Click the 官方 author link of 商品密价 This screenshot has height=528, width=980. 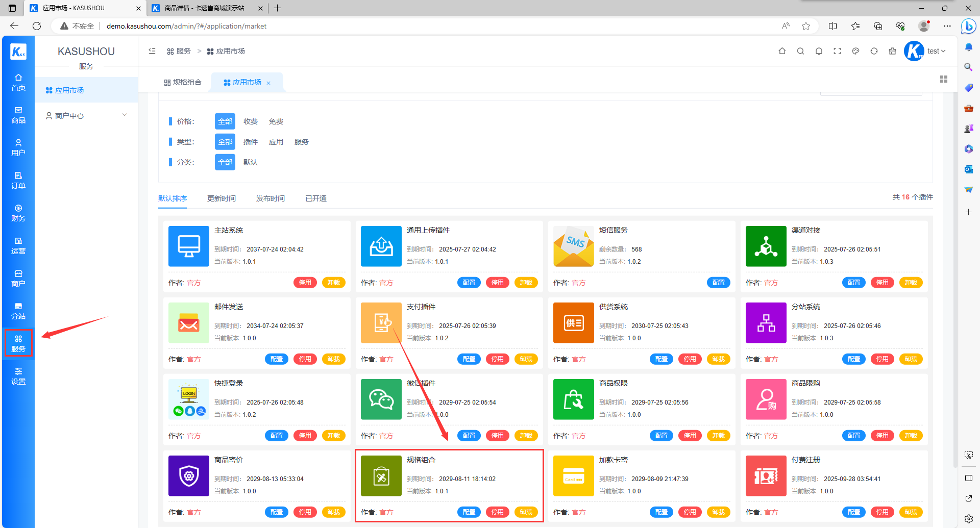(194, 512)
